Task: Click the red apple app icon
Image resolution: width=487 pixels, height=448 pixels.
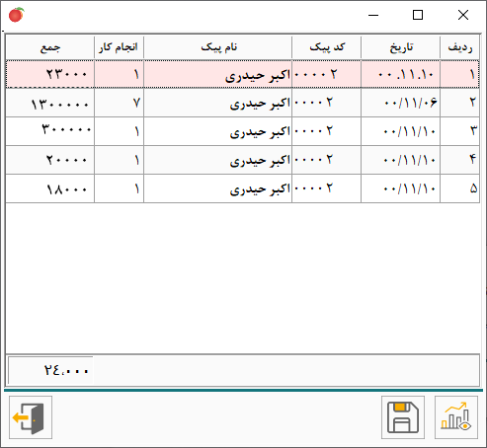Action: [x=16, y=15]
